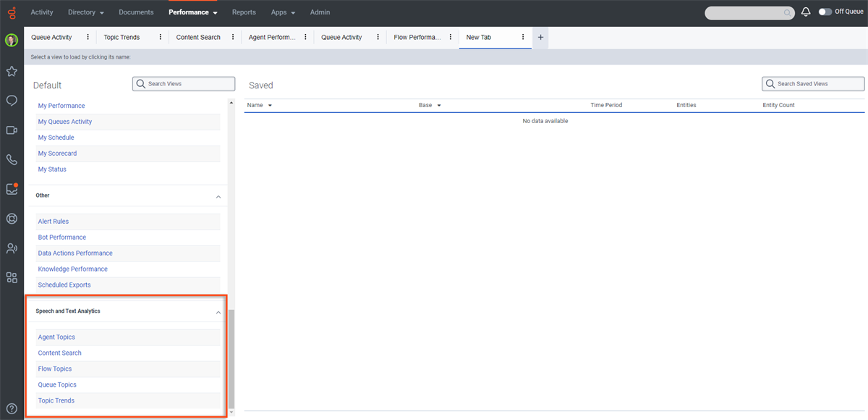Open the video interactions sidebar icon

click(x=11, y=130)
